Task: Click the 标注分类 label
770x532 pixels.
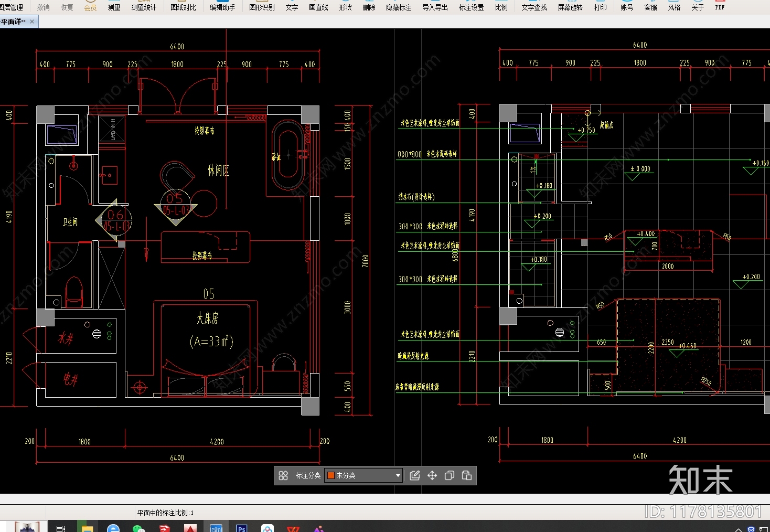Action: [308, 475]
